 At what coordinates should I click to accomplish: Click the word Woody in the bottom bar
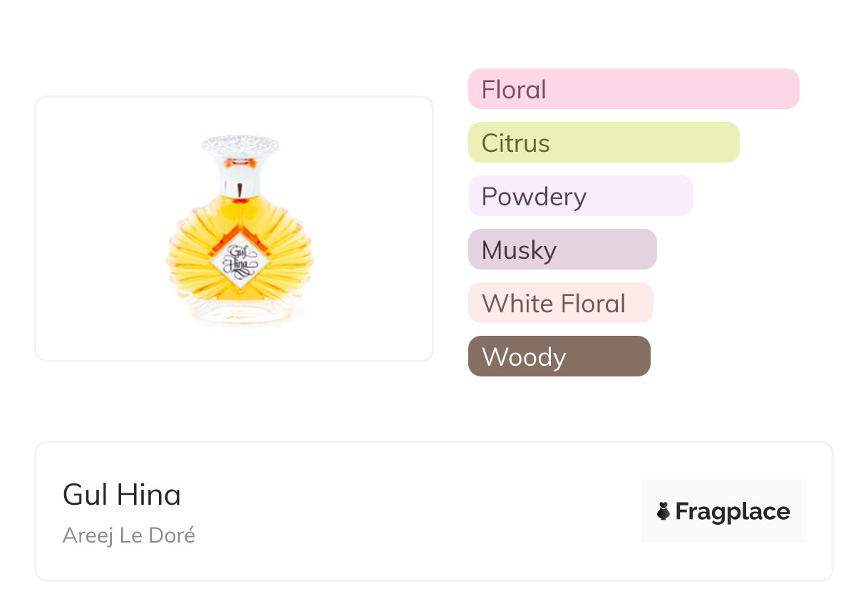[x=524, y=357]
